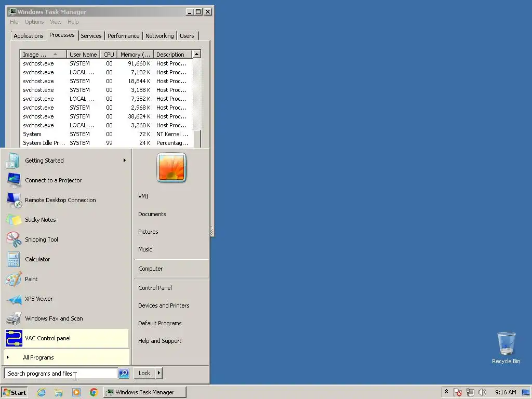Screen dimensions: 532x399
Task: Open Getting Started from Start menu
Action: coord(67,161)
